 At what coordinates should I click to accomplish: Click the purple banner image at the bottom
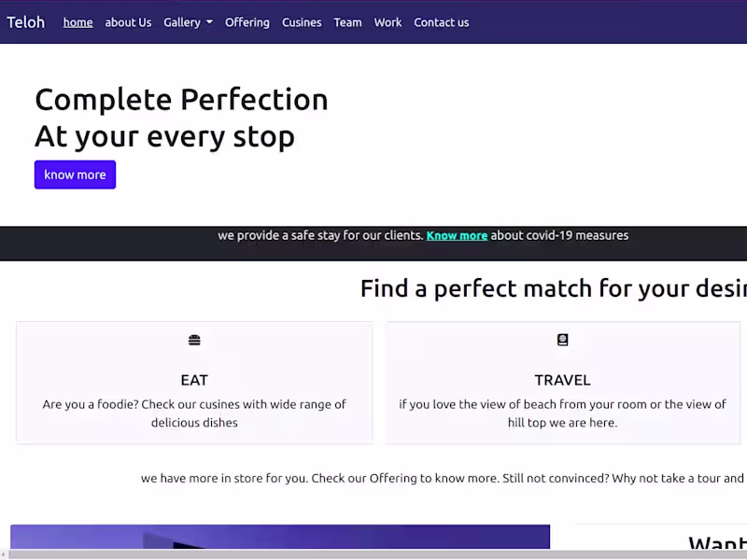click(280, 537)
